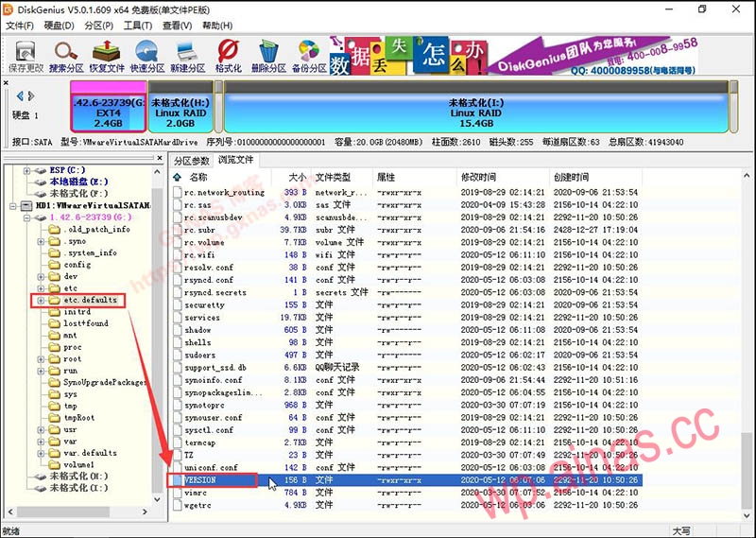
Task: Click the Save Changes (保存更改) toolbar icon
Action: [x=26, y=57]
